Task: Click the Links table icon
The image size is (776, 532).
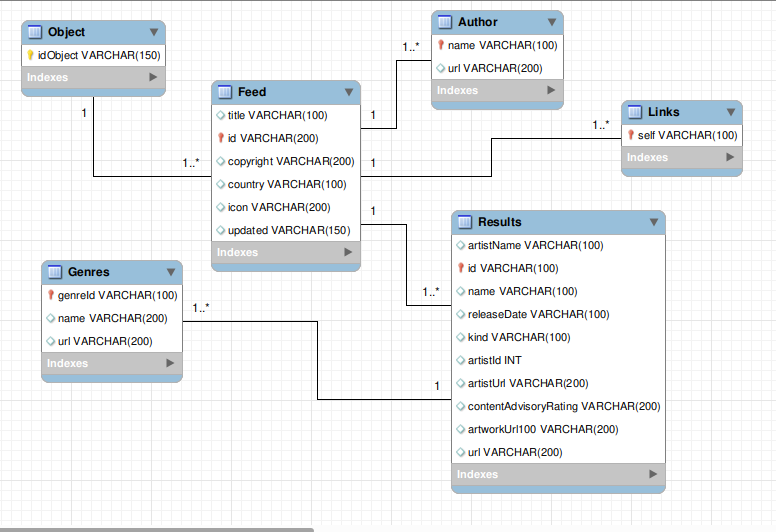Action: point(635,112)
